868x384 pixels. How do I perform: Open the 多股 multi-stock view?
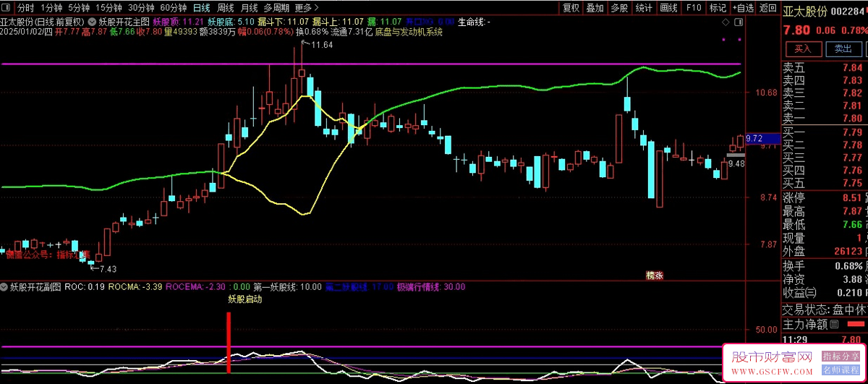point(619,8)
